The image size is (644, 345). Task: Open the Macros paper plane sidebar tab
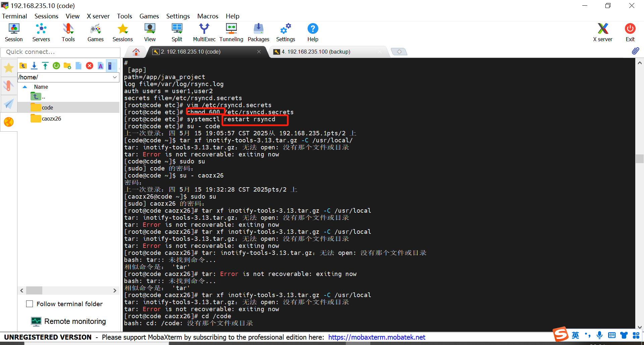pos(9,104)
